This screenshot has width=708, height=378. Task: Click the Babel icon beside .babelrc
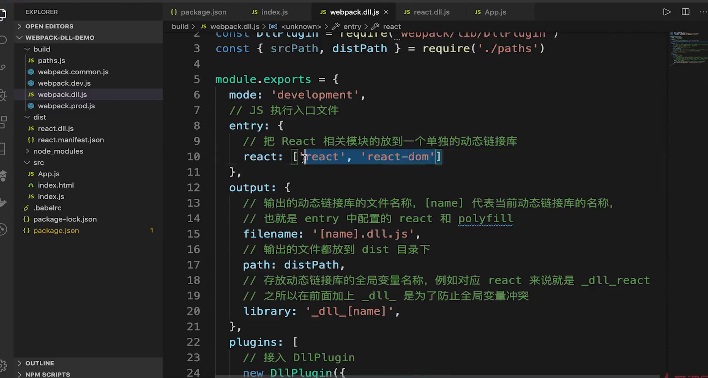(x=26, y=208)
